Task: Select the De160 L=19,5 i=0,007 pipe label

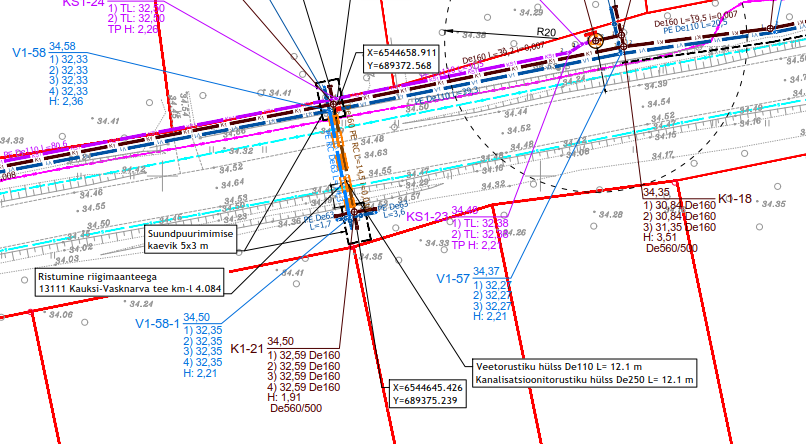Action: [695, 18]
